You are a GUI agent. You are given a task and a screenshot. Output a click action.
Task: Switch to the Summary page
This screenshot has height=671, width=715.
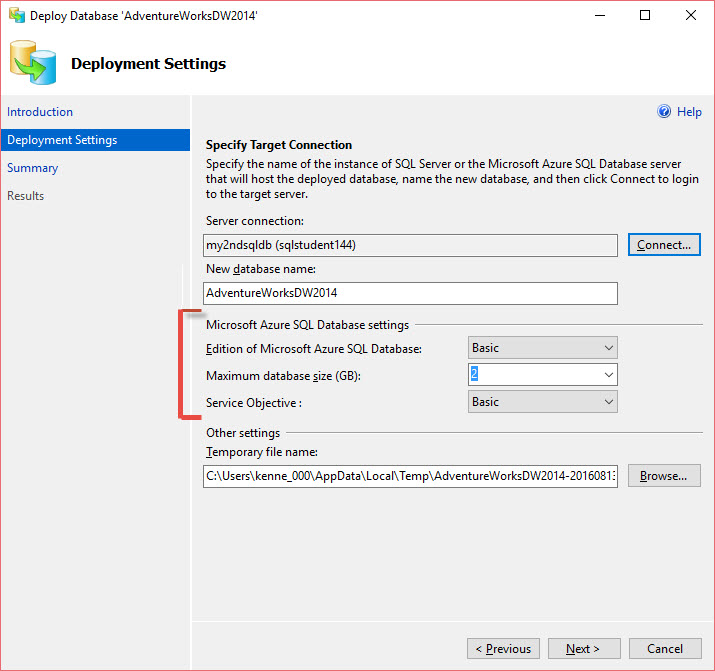click(x=33, y=168)
